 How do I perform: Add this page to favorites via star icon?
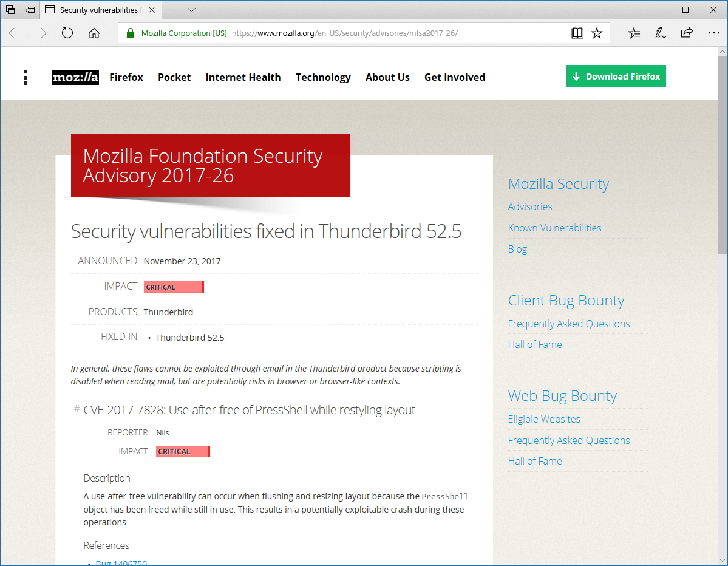pyautogui.click(x=597, y=33)
